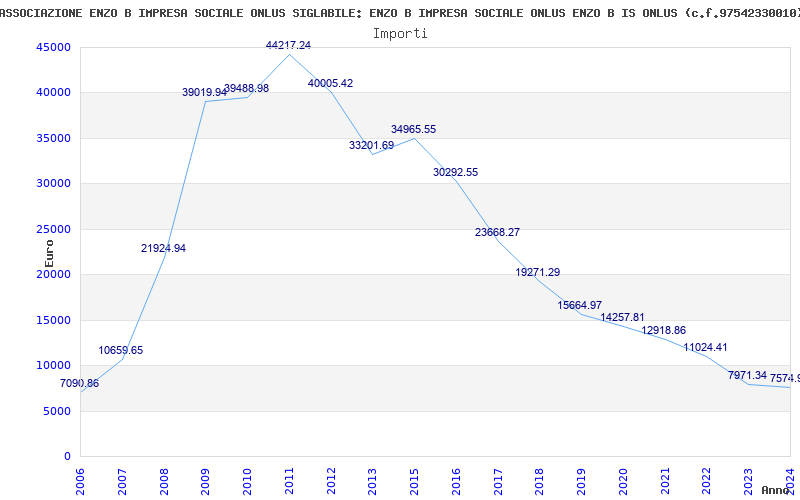Click the chart title Importi
Image resolution: width=800 pixels, height=500 pixels.
(x=400, y=34)
